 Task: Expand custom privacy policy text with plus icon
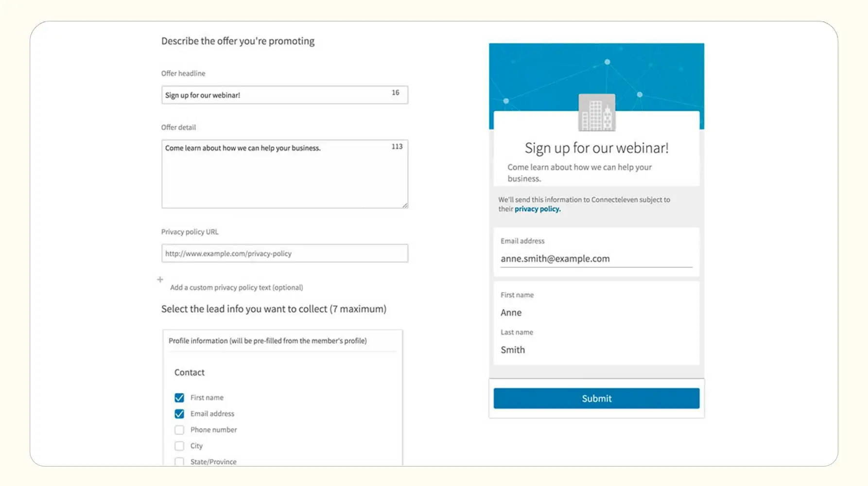pos(160,279)
